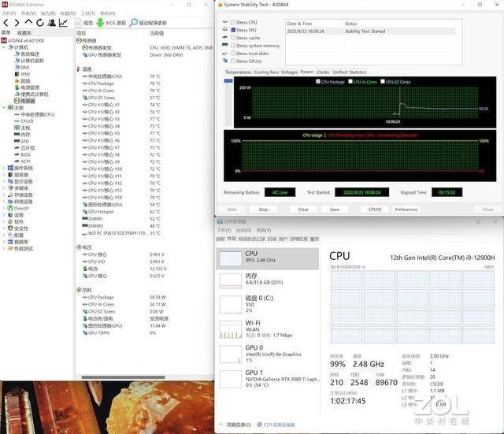Click the forward navigation arrow in AIDA64
Viewport: 504px width, 434px height.
(x=17, y=23)
